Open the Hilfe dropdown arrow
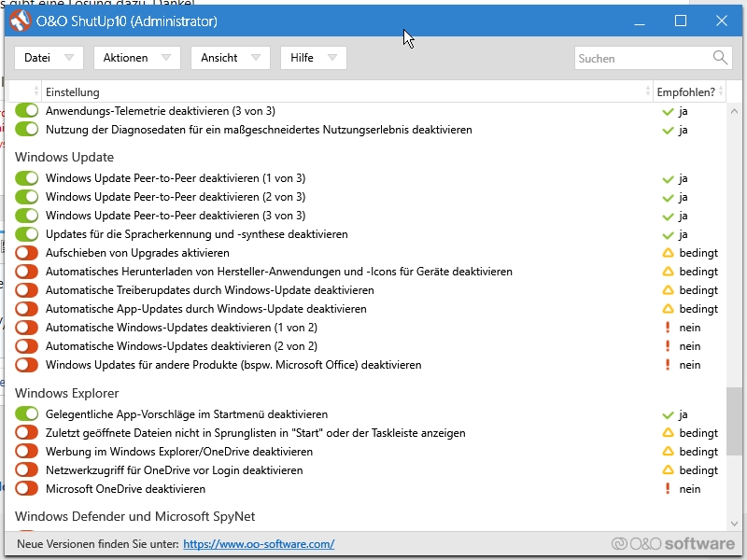The width and height of the screenshot is (747, 560). pyautogui.click(x=332, y=58)
